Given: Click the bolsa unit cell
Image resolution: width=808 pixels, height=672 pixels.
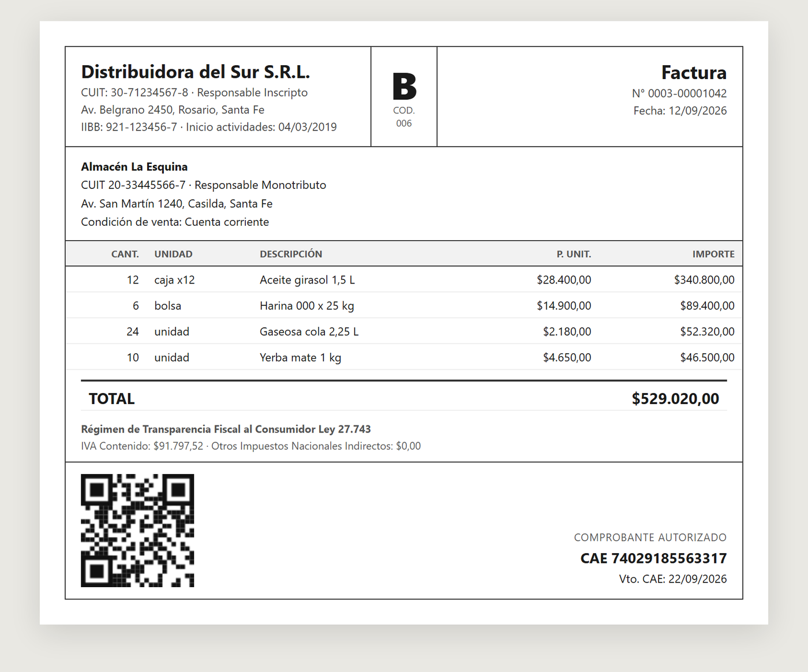Looking at the screenshot, I should [x=168, y=306].
